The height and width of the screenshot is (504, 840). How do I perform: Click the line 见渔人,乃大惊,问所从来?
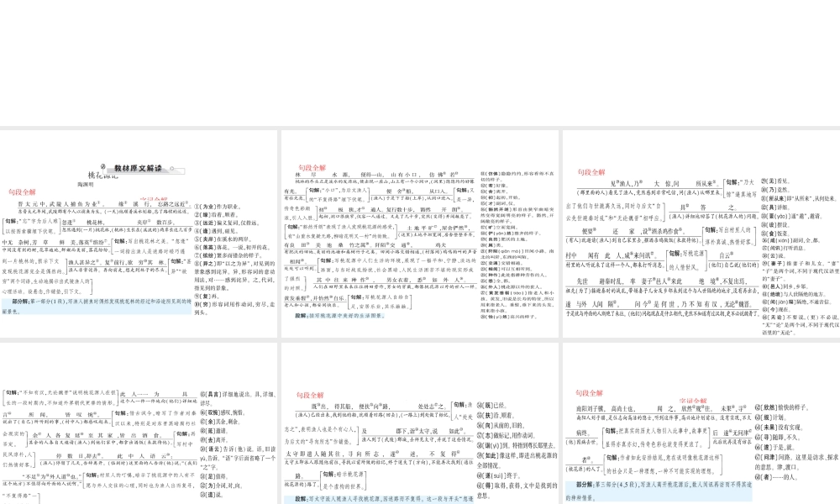point(665,184)
